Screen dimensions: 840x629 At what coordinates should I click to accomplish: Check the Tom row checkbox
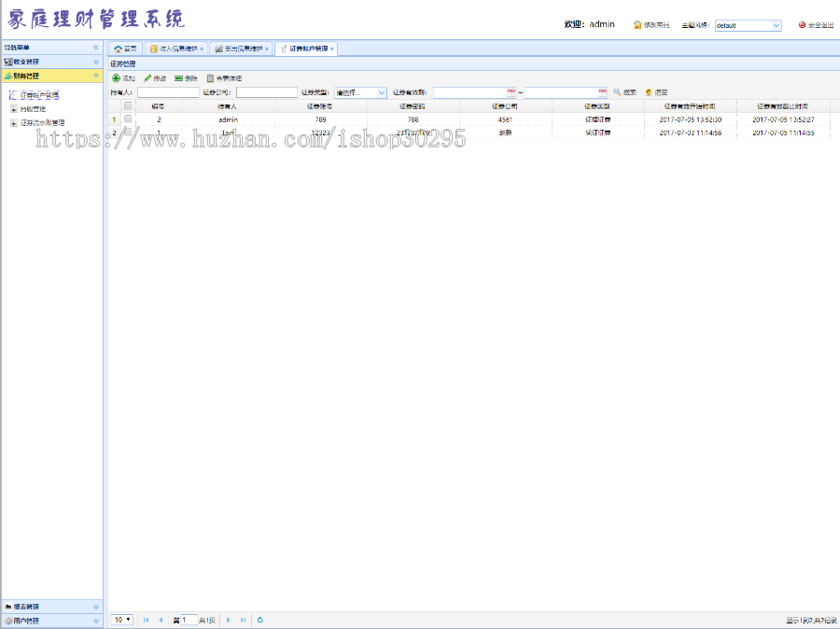click(x=128, y=132)
